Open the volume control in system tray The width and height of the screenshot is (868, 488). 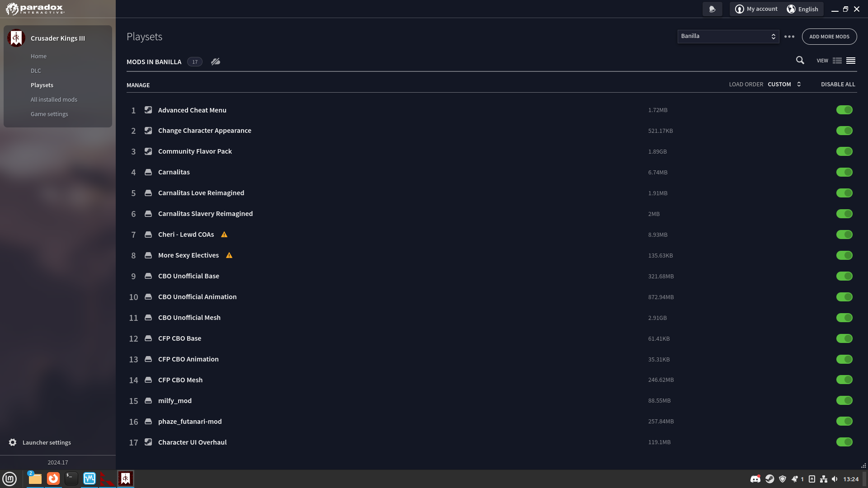pyautogui.click(x=835, y=479)
